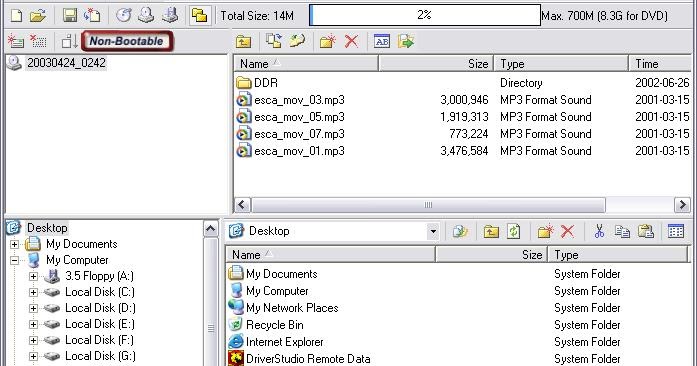
Task: Sort image files by Size column
Action: coord(436,64)
